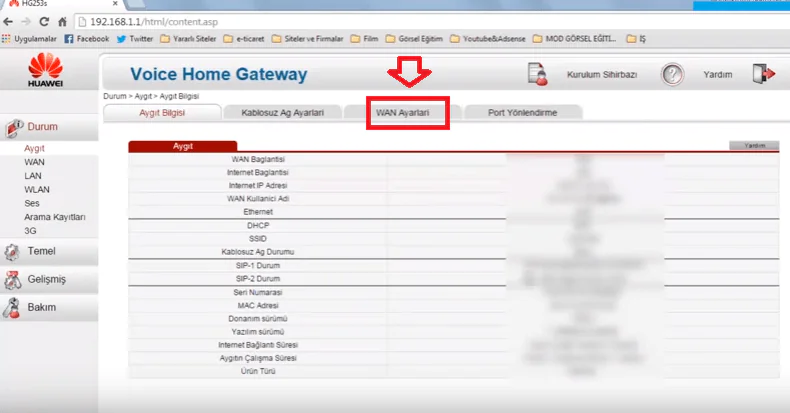Open browser home page
The image size is (790, 413).
pos(62,22)
